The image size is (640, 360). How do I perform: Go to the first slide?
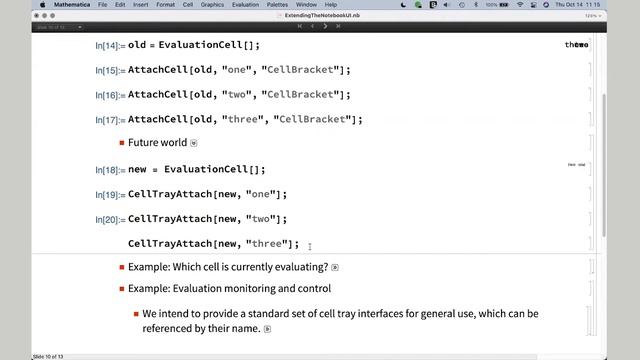[x=300, y=26]
